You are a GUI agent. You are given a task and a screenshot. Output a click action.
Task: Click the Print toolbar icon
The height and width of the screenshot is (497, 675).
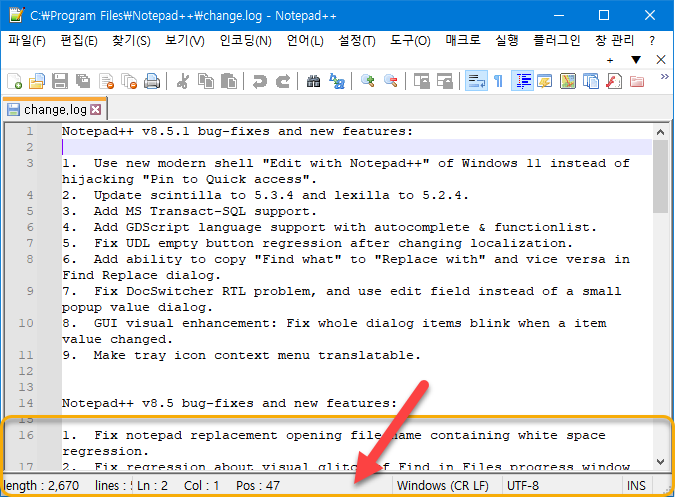pos(152,81)
